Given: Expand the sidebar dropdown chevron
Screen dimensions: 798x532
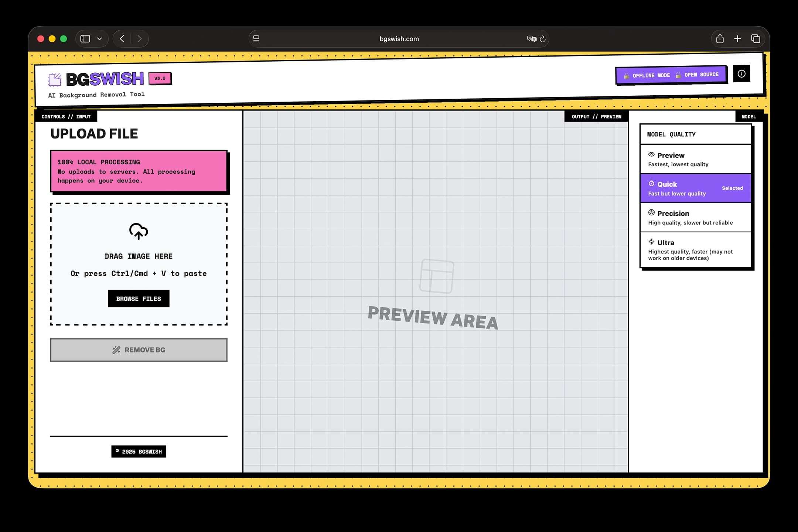Looking at the screenshot, I should click(99, 39).
